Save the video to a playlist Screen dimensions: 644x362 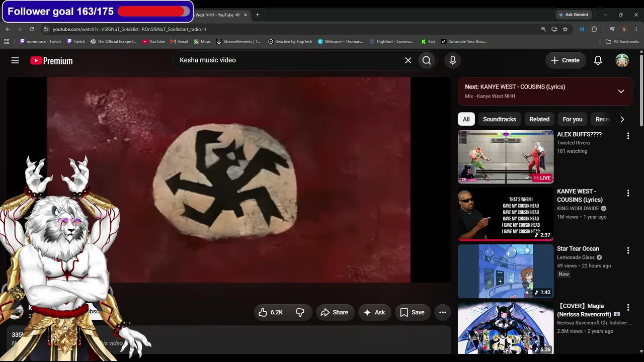412,312
